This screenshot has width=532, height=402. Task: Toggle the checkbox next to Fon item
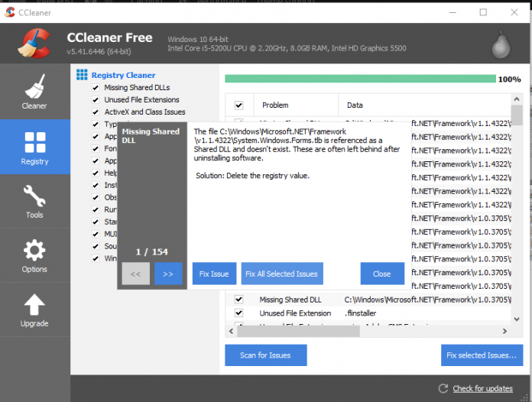[96, 149]
